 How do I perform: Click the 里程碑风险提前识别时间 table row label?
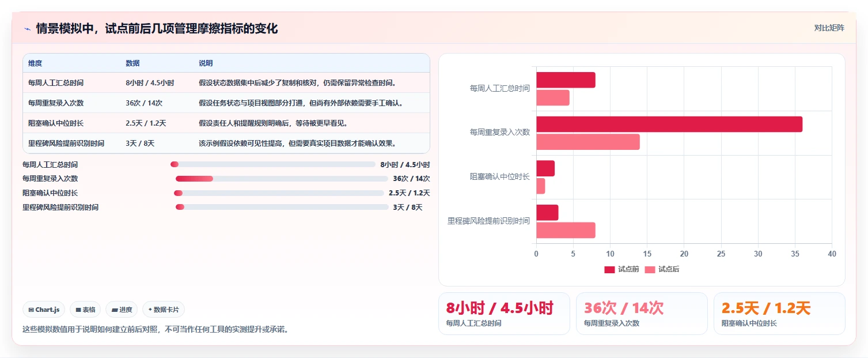tap(66, 144)
